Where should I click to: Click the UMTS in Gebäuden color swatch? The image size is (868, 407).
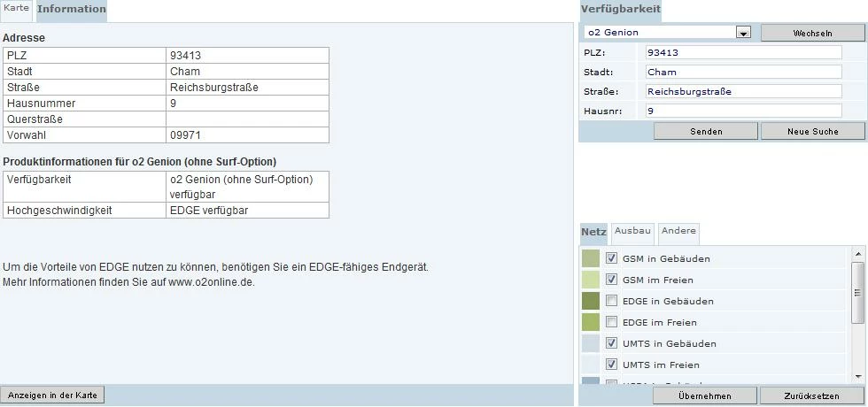(591, 343)
